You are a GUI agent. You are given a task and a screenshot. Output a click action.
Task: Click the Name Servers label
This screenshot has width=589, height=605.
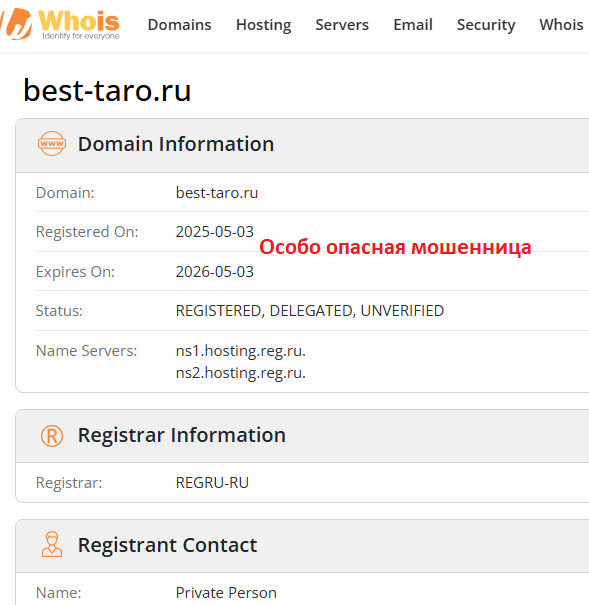click(x=86, y=351)
